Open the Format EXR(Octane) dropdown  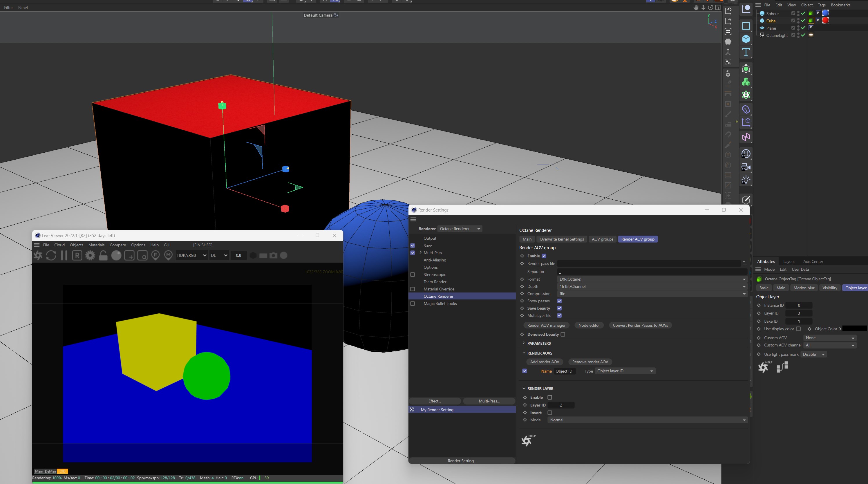point(652,279)
